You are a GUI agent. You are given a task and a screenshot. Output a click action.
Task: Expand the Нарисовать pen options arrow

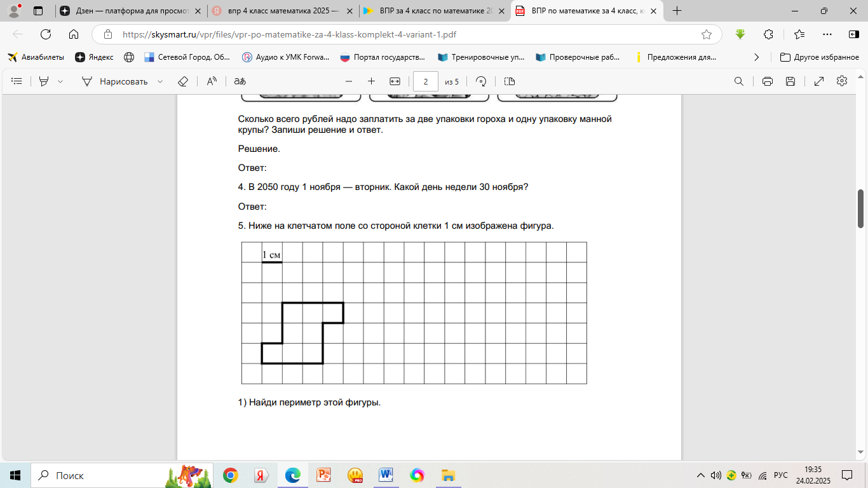click(160, 81)
